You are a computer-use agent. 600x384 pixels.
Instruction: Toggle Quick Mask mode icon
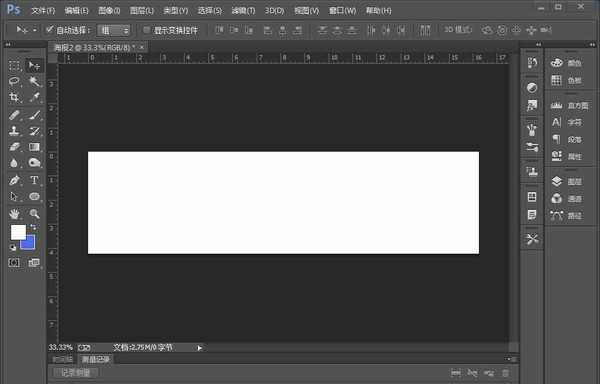(x=14, y=262)
